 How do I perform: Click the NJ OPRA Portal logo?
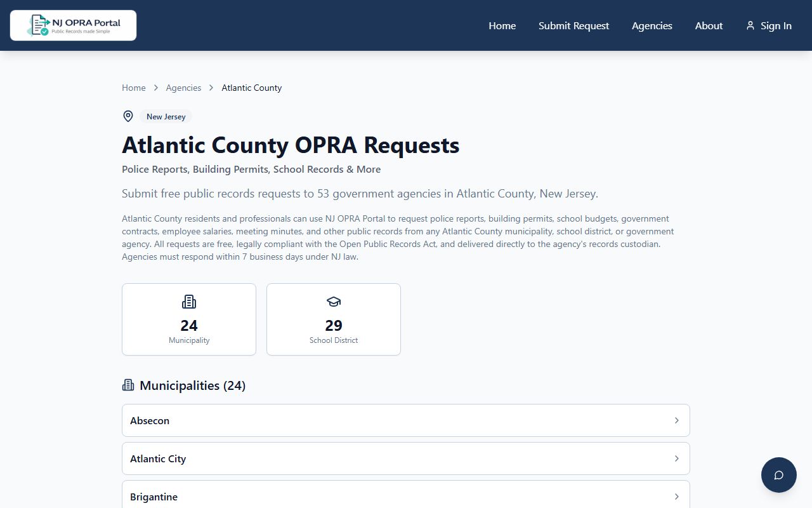(73, 25)
